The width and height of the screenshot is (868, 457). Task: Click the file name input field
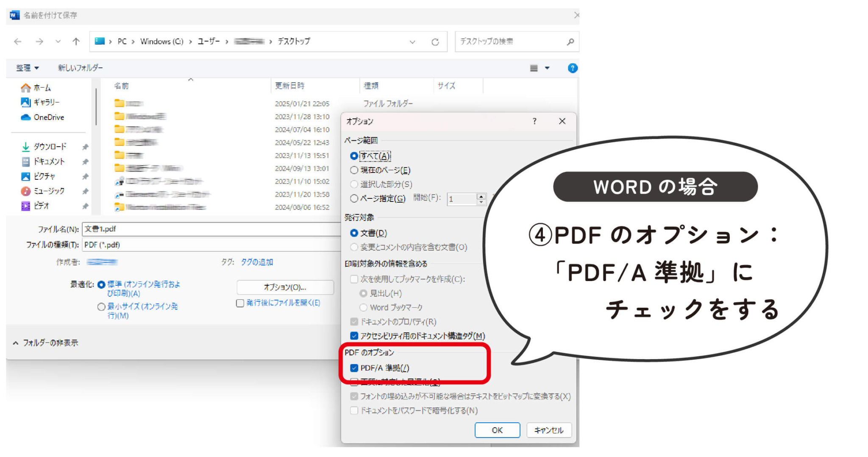(210, 229)
